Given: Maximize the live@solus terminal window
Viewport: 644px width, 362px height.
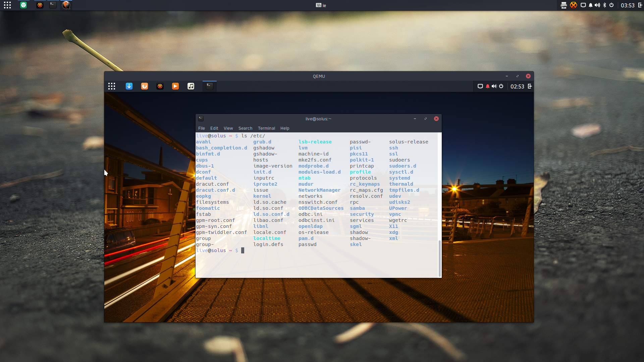Looking at the screenshot, I should point(426,119).
